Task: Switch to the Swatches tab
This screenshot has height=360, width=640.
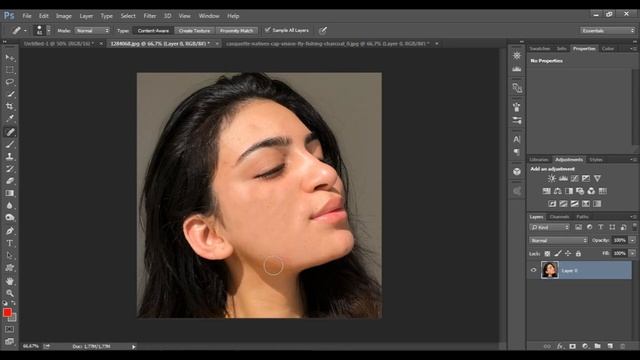Action: click(x=540, y=49)
